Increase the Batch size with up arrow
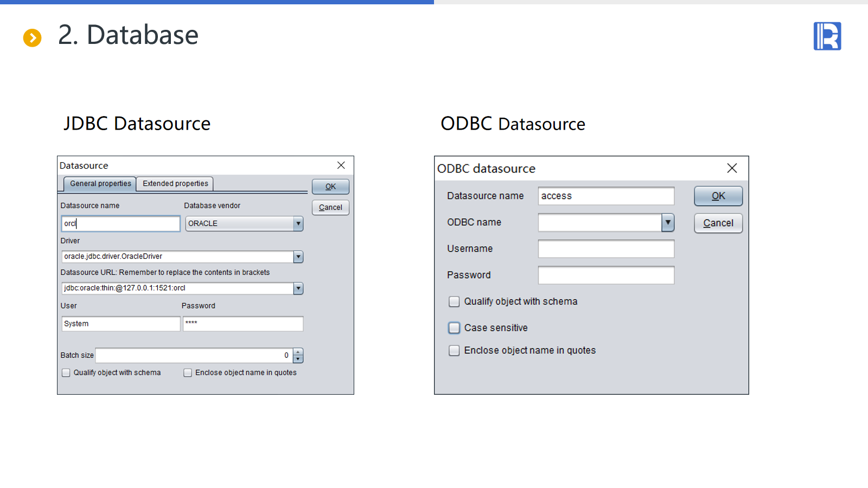868x488 pixels. point(298,352)
